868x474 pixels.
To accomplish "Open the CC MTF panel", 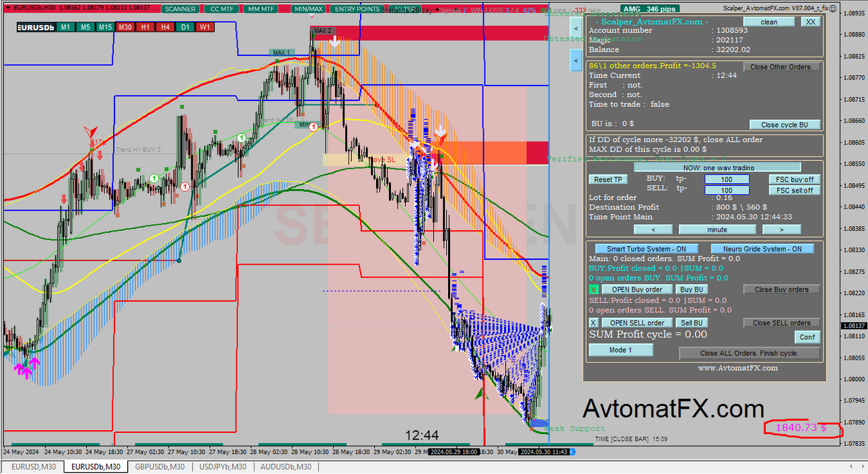I will pyautogui.click(x=221, y=9).
